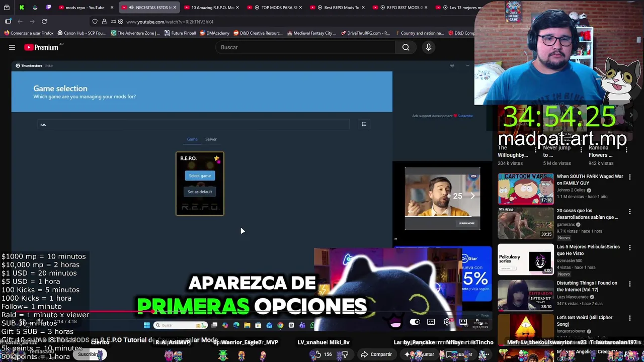Dislike the video

tap(345, 354)
